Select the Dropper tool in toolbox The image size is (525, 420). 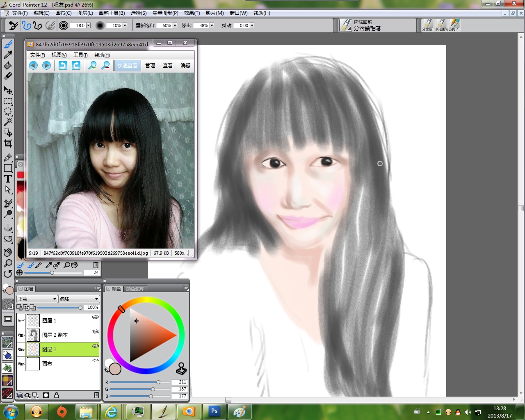point(8,55)
